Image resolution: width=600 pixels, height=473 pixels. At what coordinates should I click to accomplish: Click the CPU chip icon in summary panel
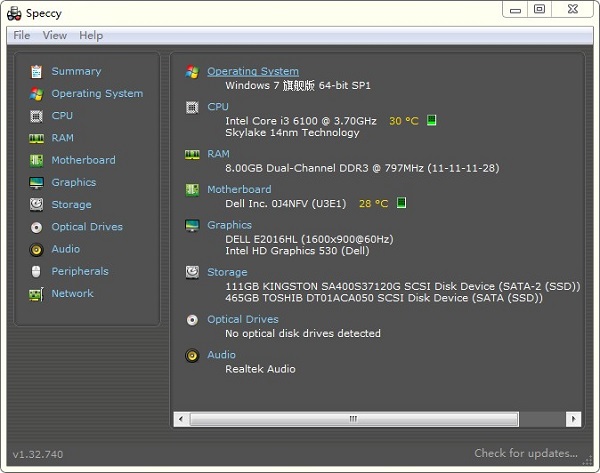pos(192,107)
